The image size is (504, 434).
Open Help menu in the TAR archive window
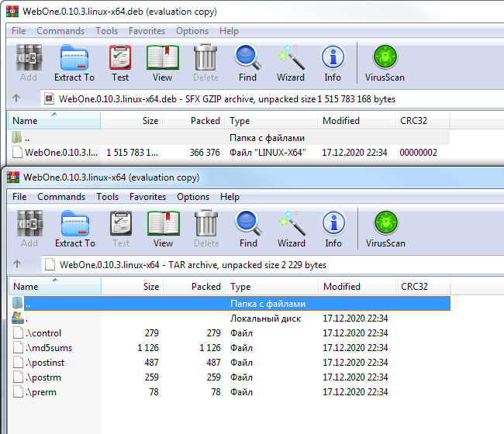230,197
